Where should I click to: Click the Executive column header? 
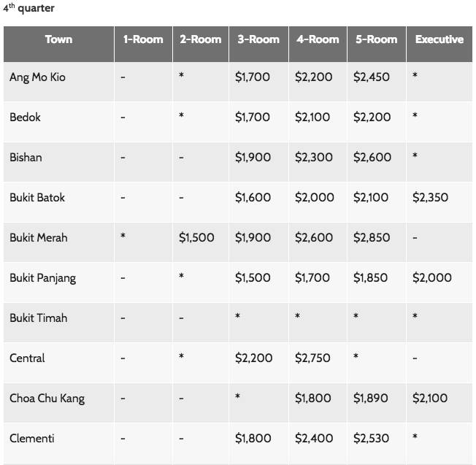click(439, 39)
